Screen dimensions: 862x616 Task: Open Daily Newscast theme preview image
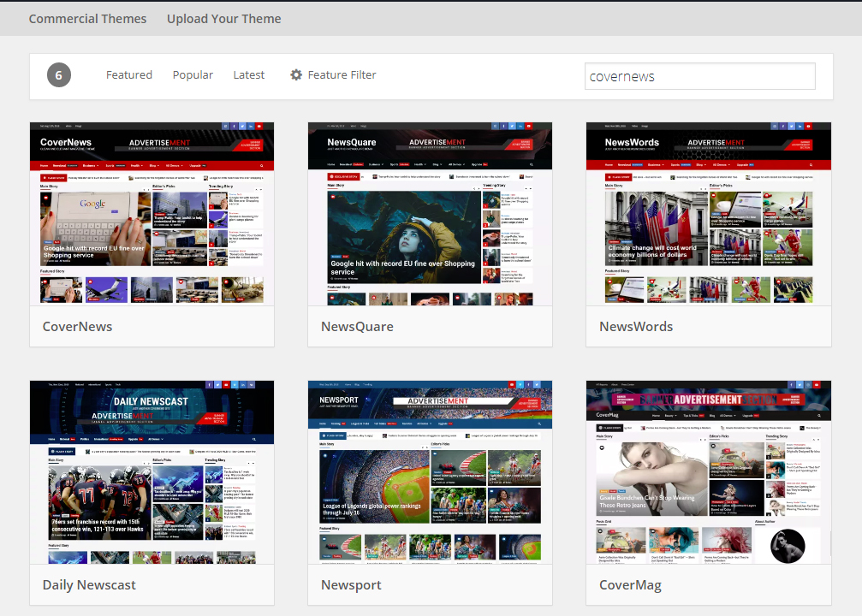(152, 472)
